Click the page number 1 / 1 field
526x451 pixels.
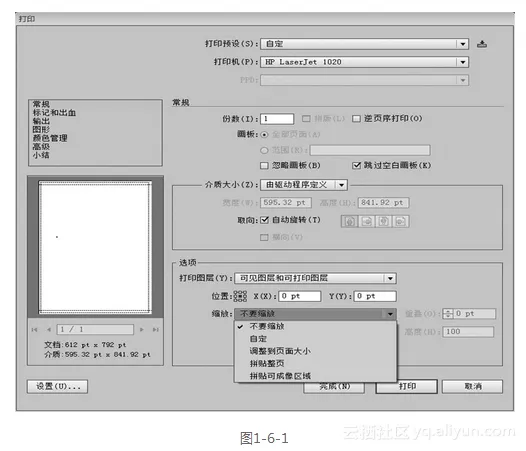click(95, 330)
